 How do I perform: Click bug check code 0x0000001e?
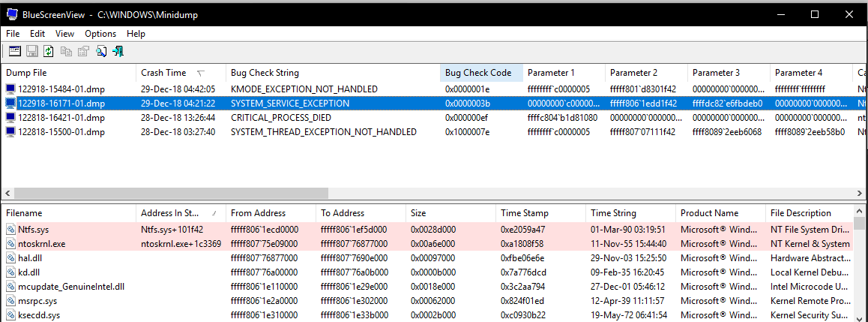coord(468,89)
